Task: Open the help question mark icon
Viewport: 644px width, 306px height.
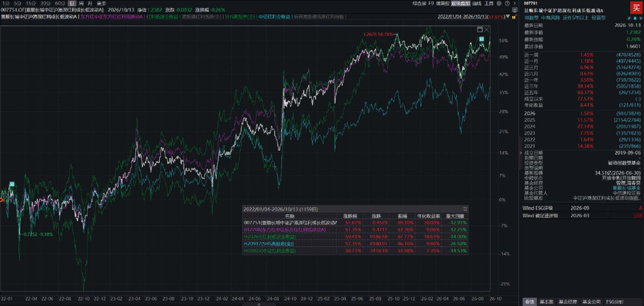Action: [507, 4]
